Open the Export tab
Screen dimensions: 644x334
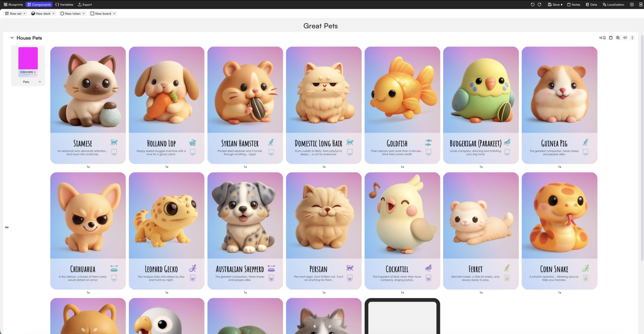coord(85,5)
